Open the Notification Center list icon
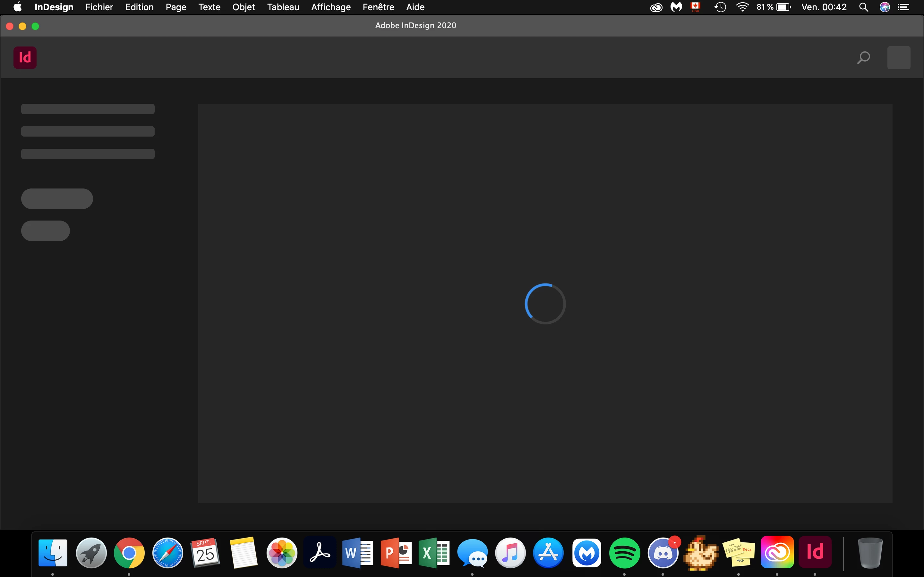 point(903,7)
